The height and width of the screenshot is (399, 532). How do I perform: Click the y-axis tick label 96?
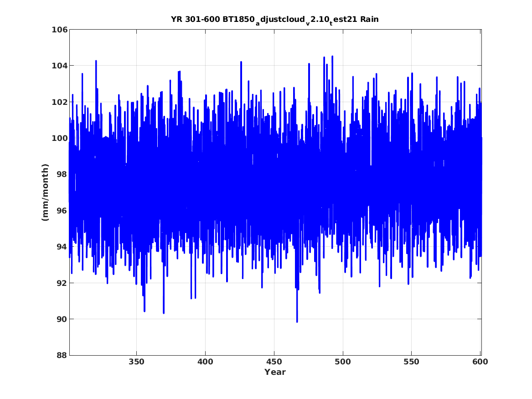click(62, 210)
